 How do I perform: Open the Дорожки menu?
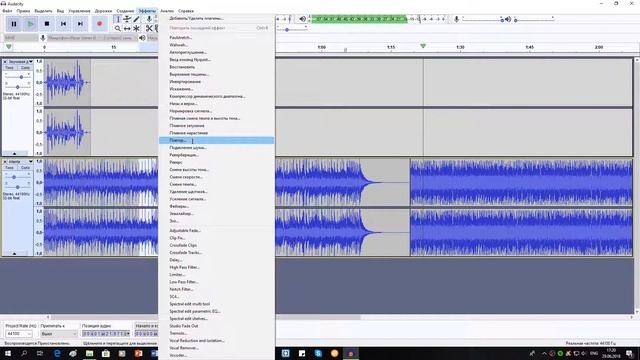tap(103, 11)
